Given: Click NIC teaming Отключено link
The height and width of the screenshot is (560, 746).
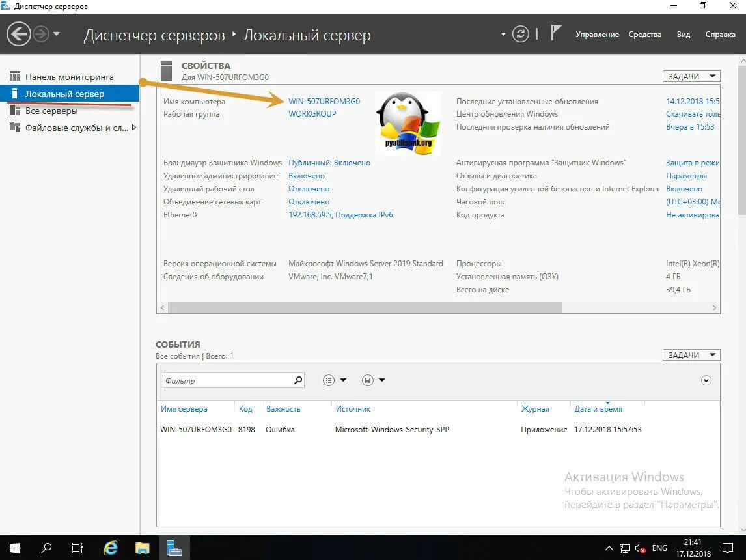Looking at the screenshot, I should point(309,202).
